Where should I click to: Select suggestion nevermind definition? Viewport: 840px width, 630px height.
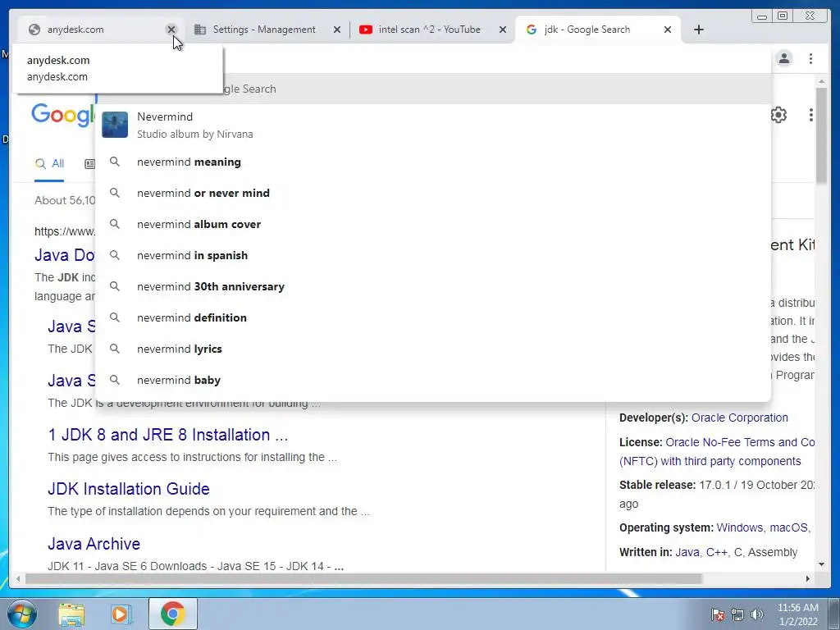point(433,317)
